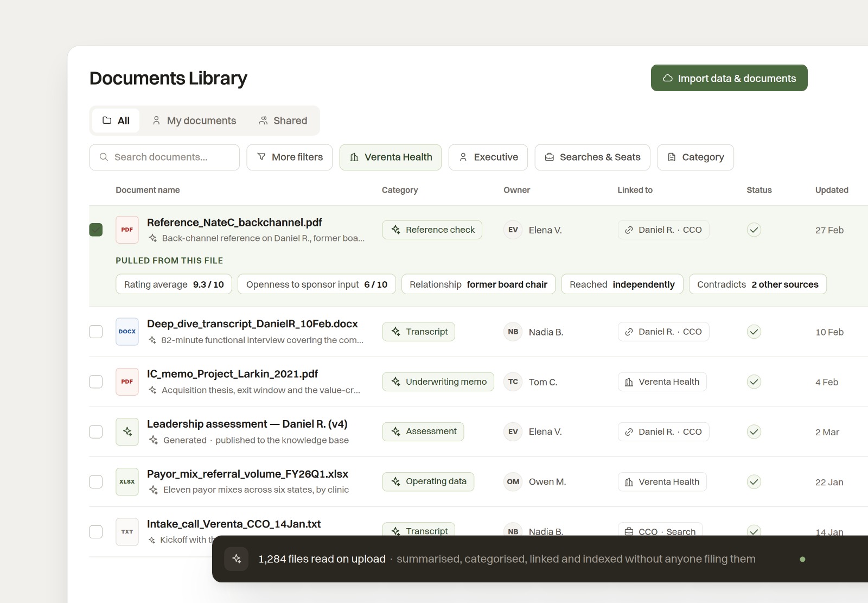Click the TC avatar next to Tom C.
The height and width of the screenshot is (603, 868).
click(x=513, y=382)
